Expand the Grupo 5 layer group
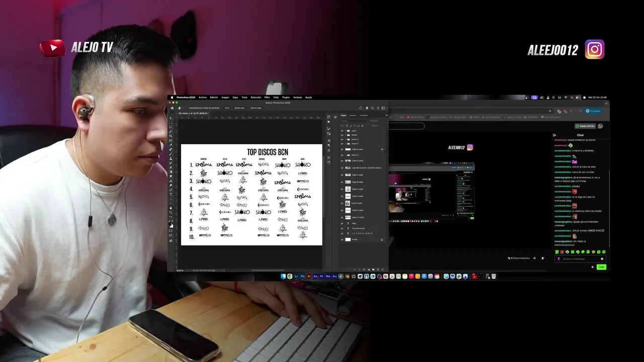Screen dimensions: 644x362 point(346,144)
